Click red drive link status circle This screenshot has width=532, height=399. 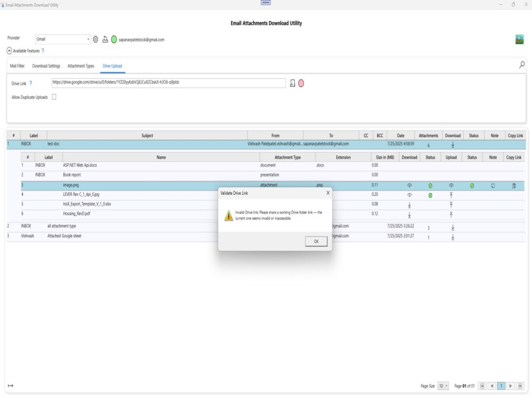tap(301, 83)
